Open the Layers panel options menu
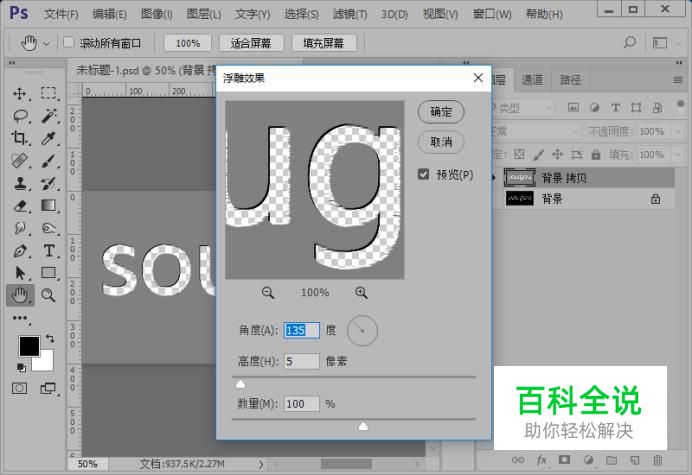The height and width of the screenshot is (475, 692). tap(678, 80)
